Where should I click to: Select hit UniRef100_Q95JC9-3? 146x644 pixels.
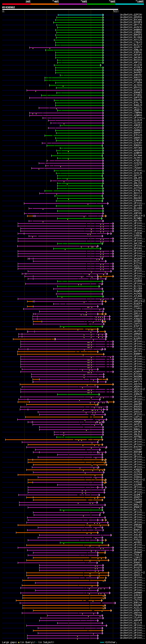pyautogui.click(x=133, y=216)
